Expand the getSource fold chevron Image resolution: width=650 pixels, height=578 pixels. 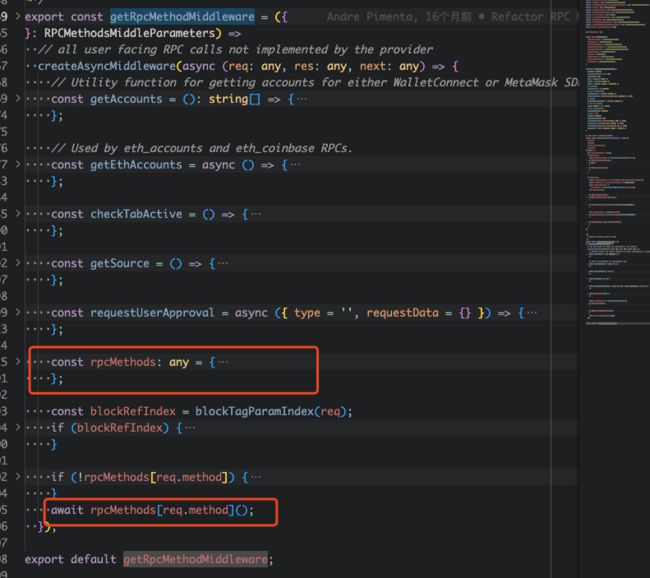(x=15, y=263)
